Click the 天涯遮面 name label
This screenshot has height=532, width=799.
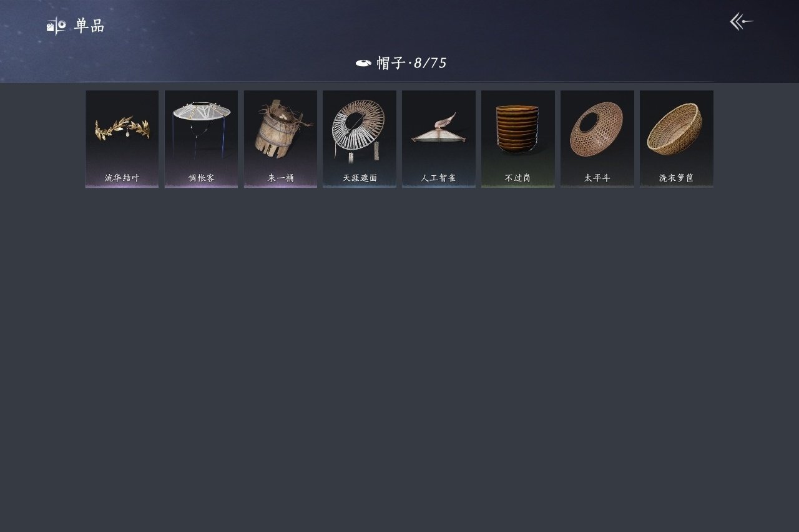[360, 178]
